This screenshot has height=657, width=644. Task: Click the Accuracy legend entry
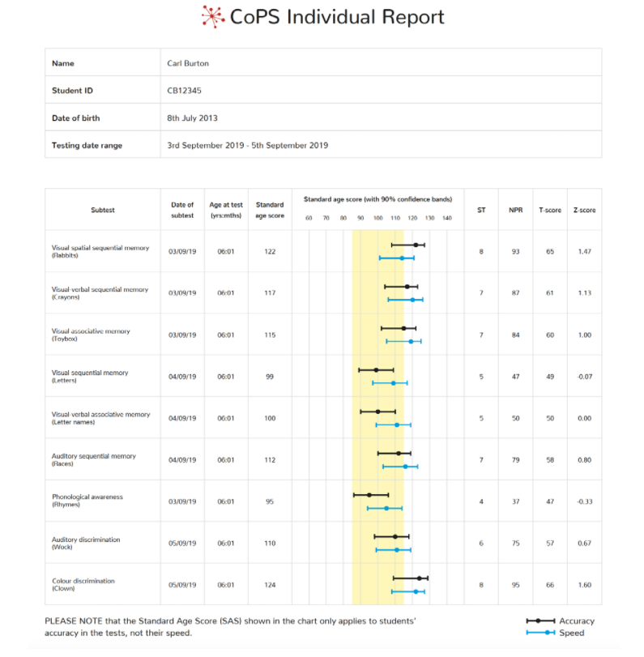point(561,621)
